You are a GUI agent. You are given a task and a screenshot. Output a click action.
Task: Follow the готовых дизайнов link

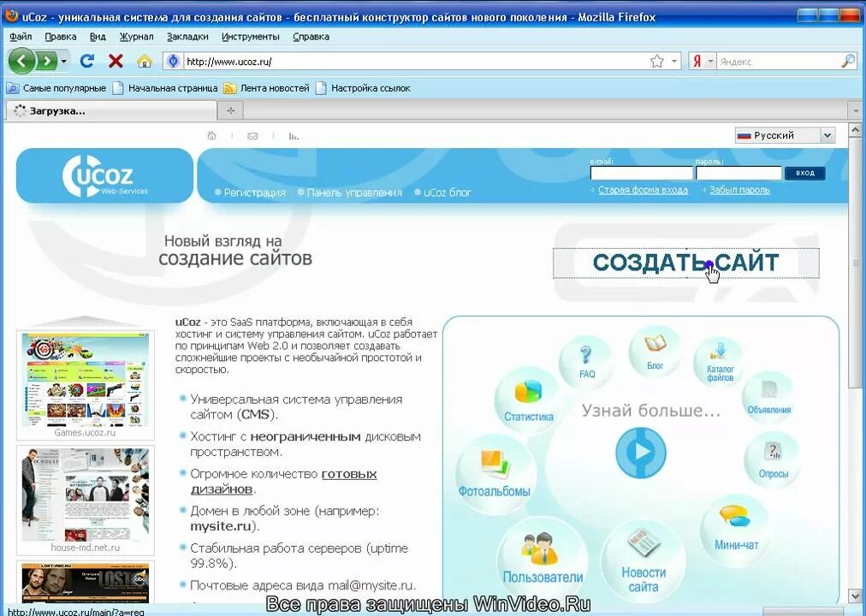283,482
